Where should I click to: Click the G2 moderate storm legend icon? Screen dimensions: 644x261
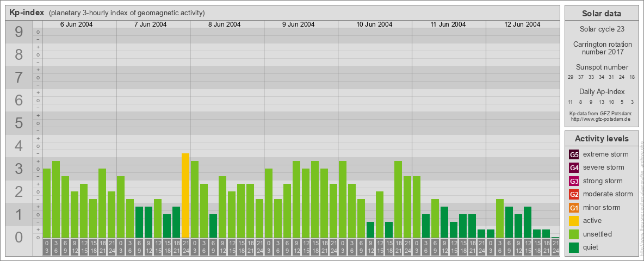point(574,194)
